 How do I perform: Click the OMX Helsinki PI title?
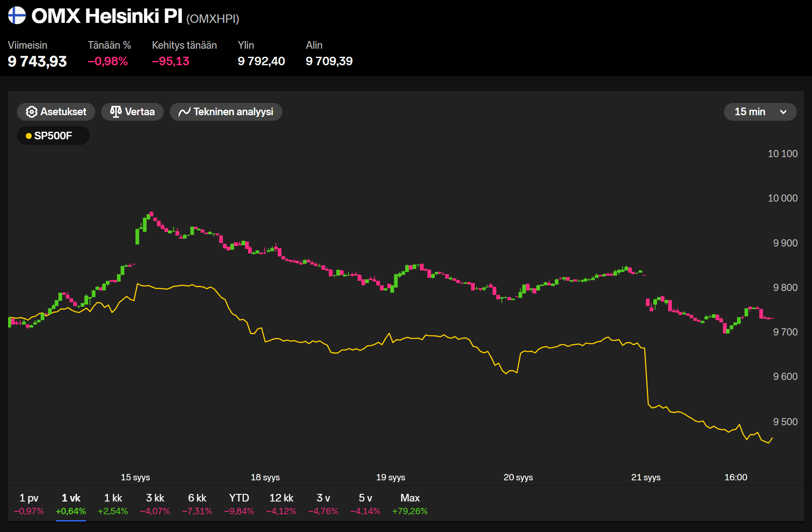pyautogui.click(x=107, y=16)
